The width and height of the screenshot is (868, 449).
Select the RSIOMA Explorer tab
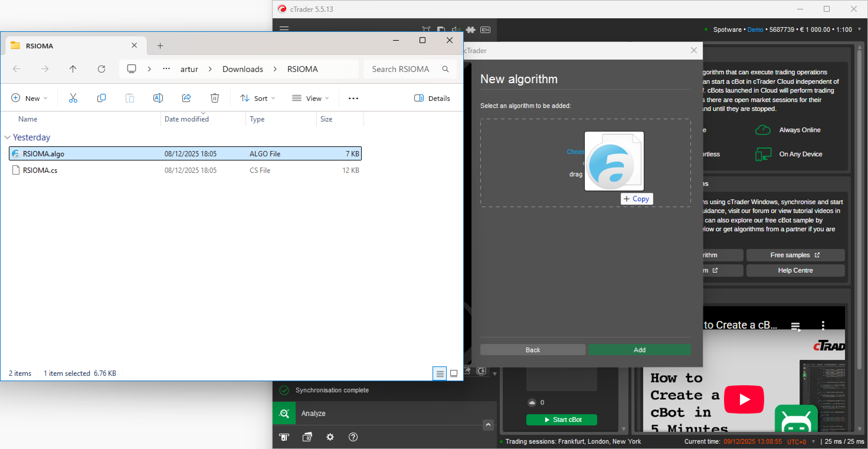[x=76, y=45]
